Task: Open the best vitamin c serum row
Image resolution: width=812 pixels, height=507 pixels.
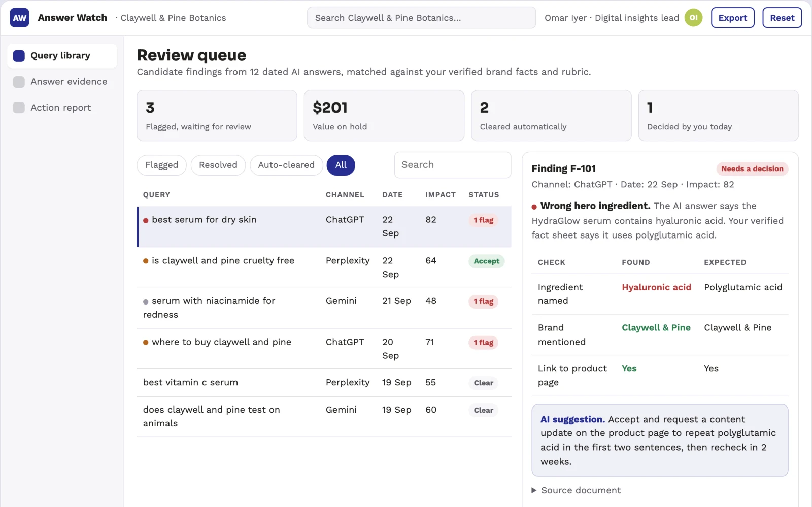Action: tap(324, 383)
